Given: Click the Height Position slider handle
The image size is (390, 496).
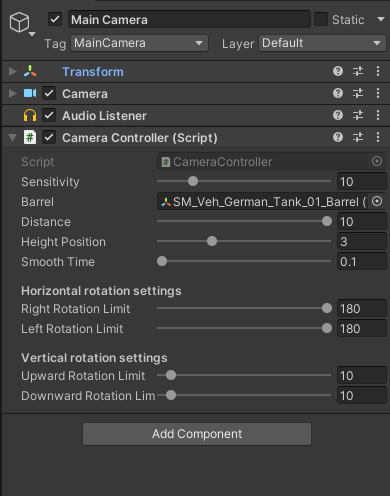Looking at the screenshot, I should click(x=212, y=241).
